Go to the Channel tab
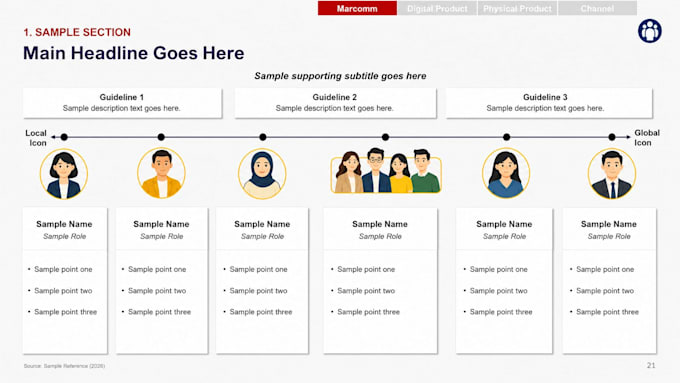Image resolution: width=680 pixels, height=383 pixels. (597, 8)
